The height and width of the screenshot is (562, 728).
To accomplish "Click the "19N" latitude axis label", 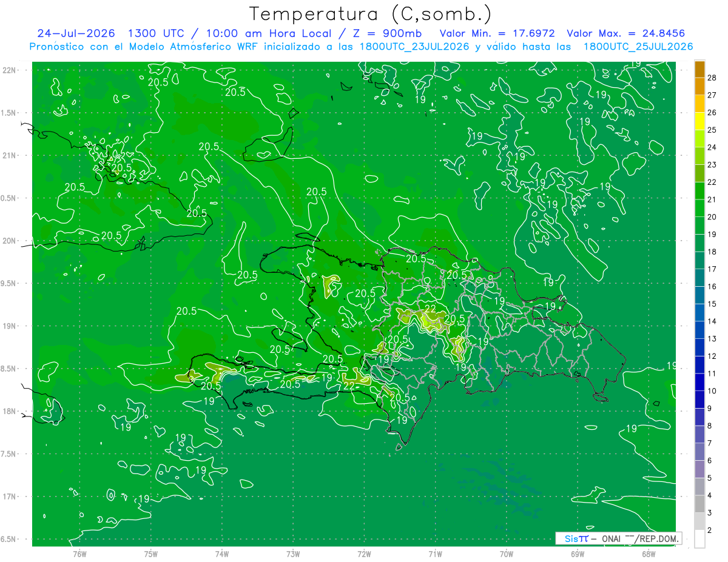I will click(x=10, y=326).
